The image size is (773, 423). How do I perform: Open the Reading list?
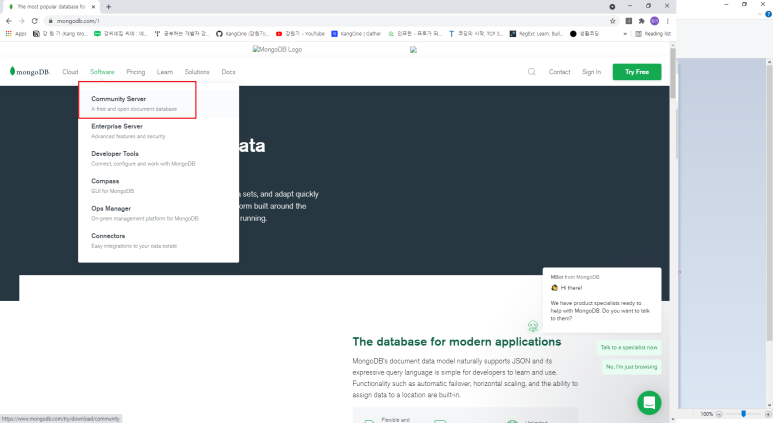pos(653,34)
